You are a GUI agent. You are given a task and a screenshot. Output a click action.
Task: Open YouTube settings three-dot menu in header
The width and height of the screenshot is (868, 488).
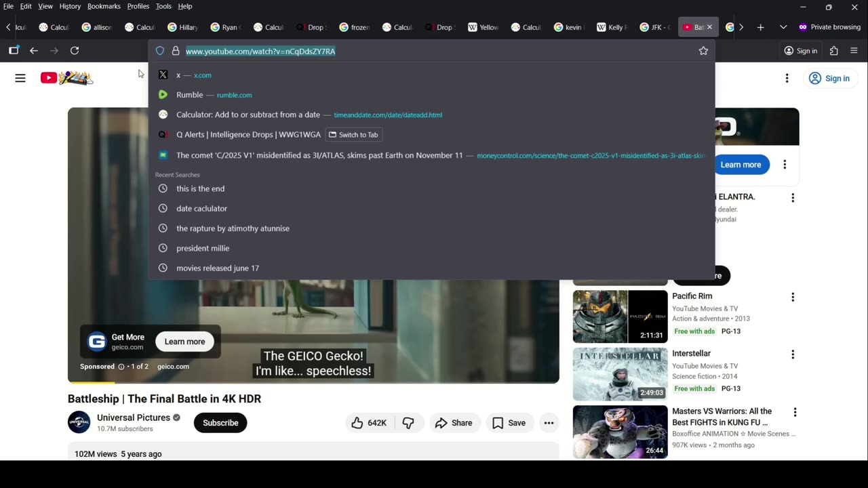787,78
